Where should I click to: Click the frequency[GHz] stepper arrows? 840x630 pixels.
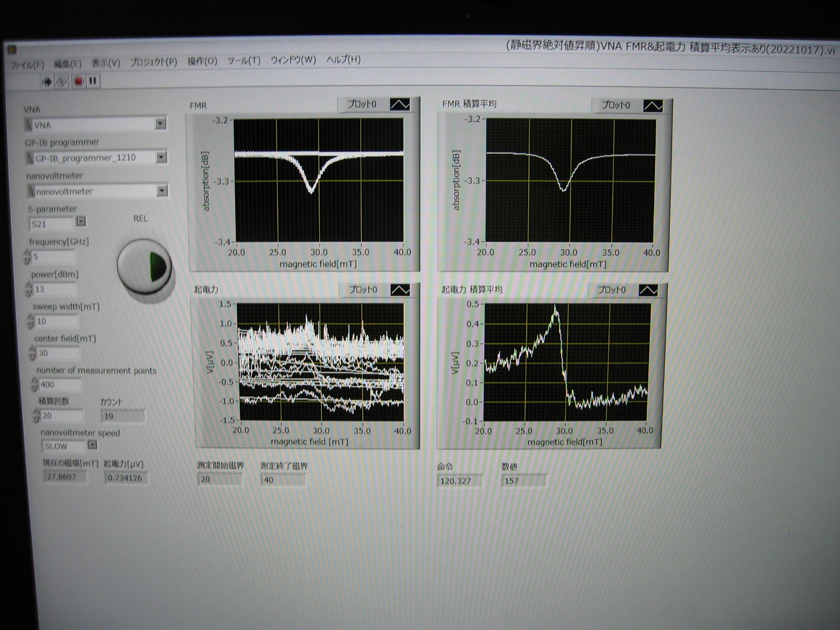[x=27, y=257]
